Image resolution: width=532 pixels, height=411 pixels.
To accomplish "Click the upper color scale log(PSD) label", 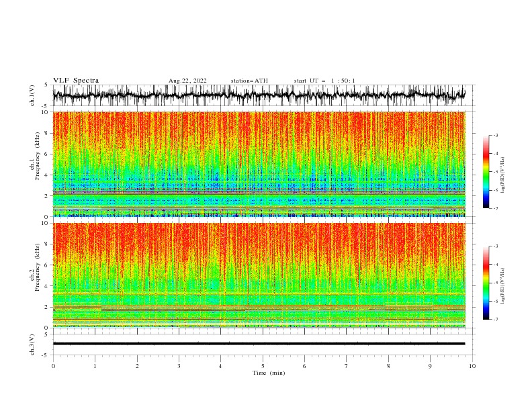I will click(x=502, y=175).
